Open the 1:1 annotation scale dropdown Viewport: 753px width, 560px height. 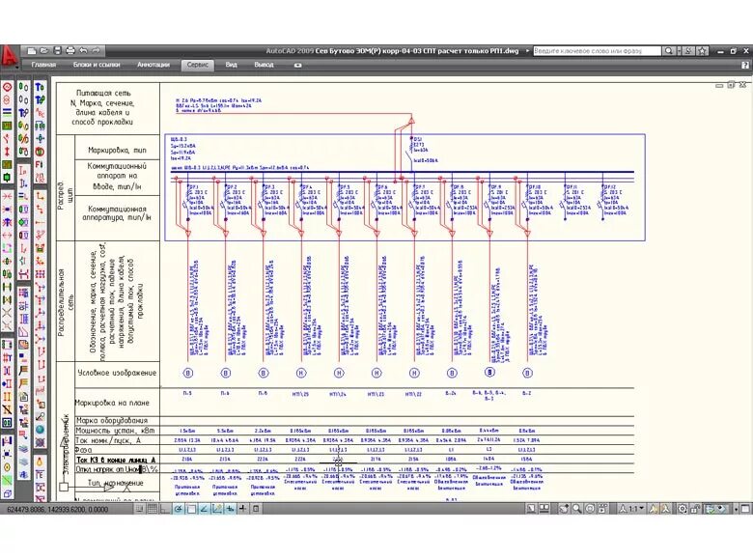click(633, 509)
